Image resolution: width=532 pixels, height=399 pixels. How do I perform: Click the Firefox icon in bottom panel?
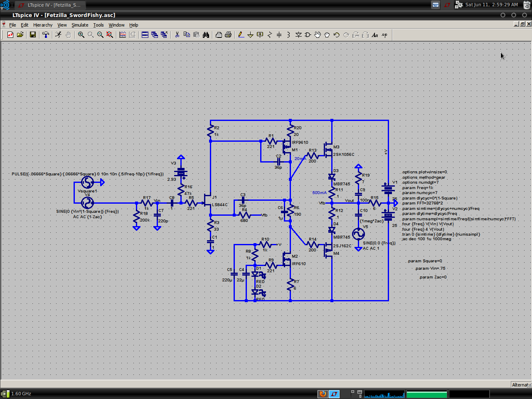coord(323,394)
